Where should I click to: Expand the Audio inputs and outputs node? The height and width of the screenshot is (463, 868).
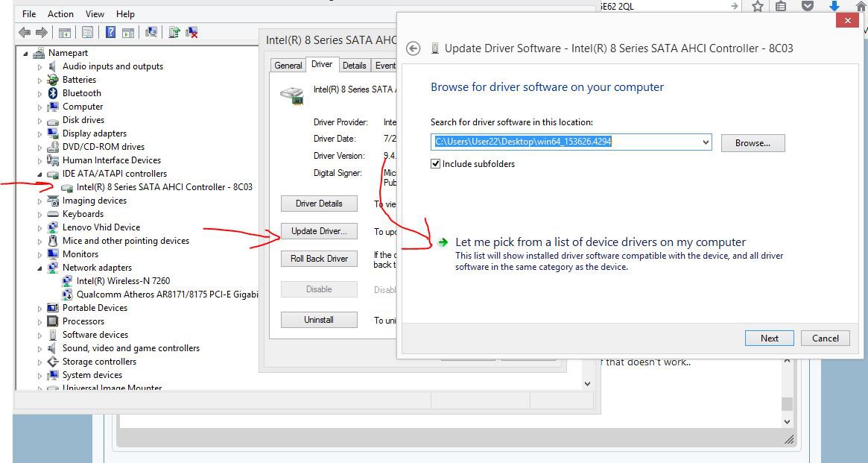tap(39, 67)
